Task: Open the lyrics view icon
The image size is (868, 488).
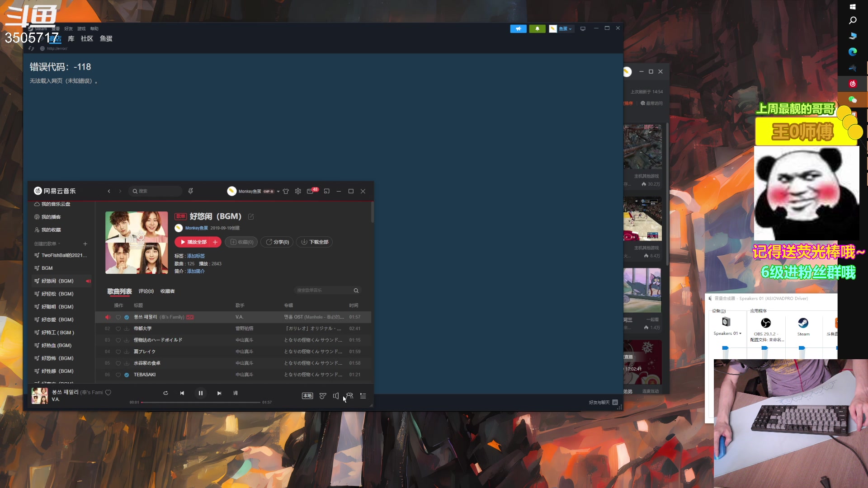Action: 236,393
